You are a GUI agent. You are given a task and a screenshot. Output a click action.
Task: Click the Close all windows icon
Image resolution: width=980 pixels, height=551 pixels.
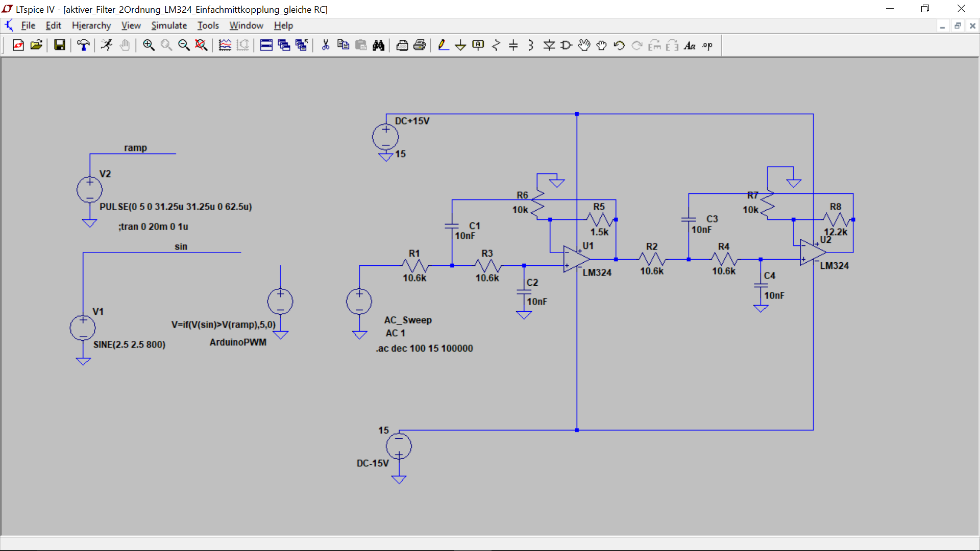point(302,45)
